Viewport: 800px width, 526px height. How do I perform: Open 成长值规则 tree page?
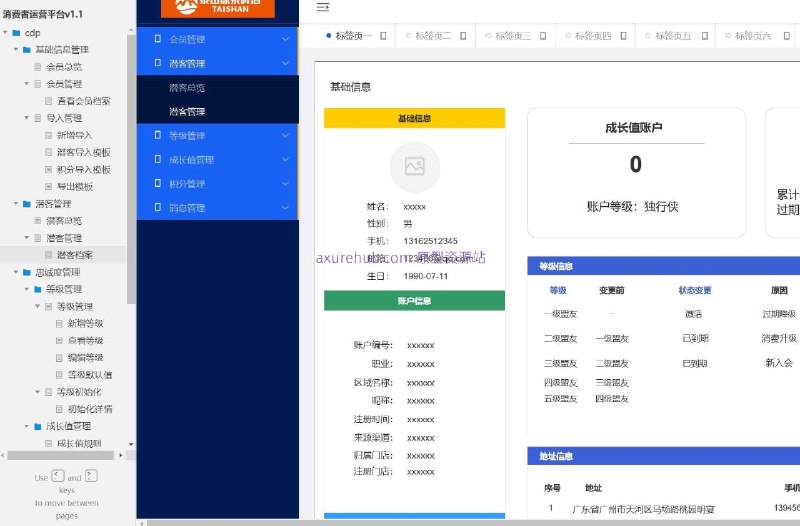pos(79,443)
